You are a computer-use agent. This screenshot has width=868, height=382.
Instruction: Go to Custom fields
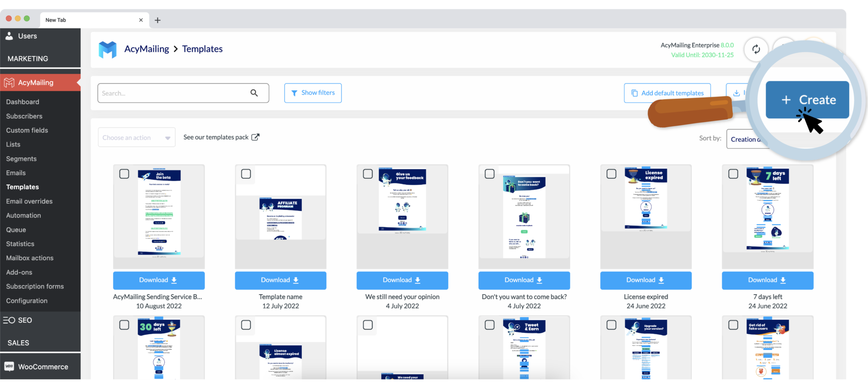[27, 130]
